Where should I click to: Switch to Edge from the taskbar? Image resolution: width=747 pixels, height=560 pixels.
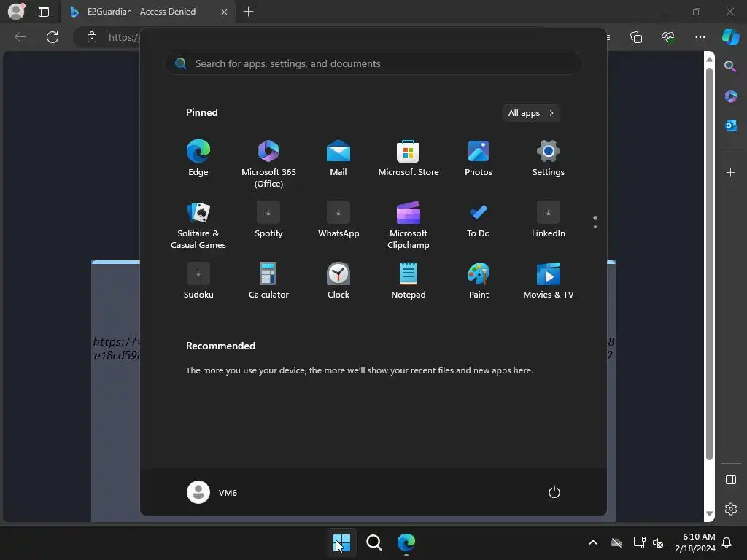(406, 542)
